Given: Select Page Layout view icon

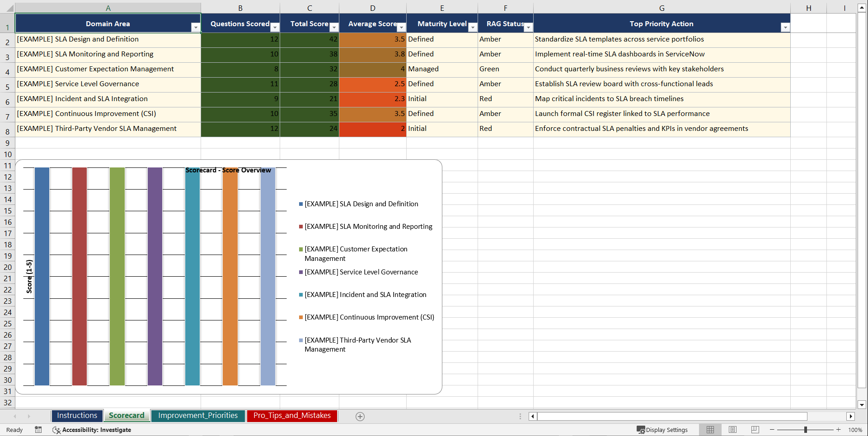Looking at the screenshot, I should click(732, 430).
